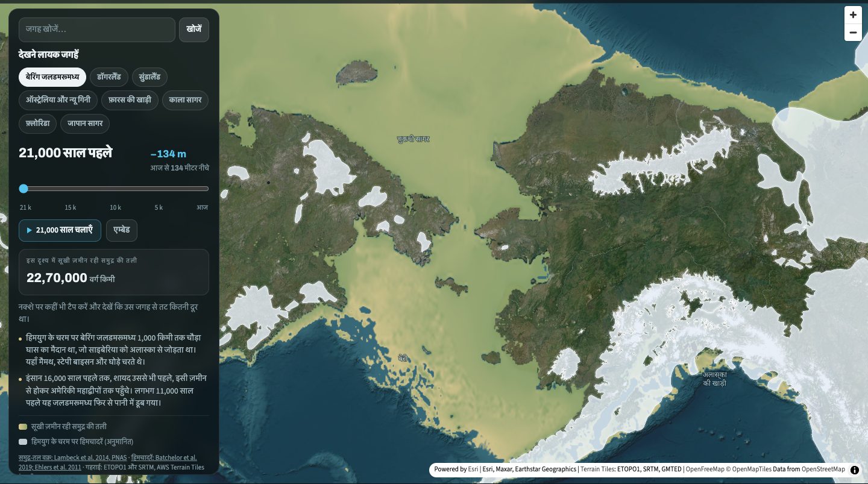
Task: Click the खोजें search button
Action: [194, 30]
